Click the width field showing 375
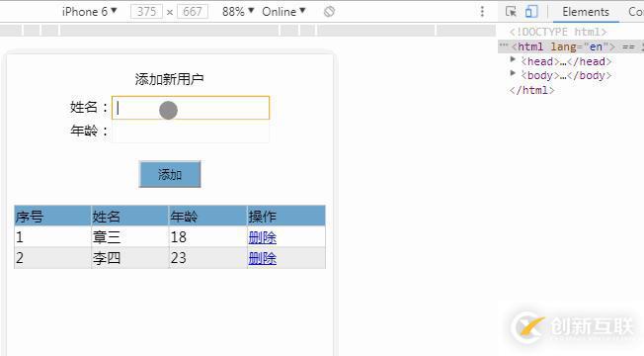The width and height of the screenshot is (644, 356). click(x=146, y=12)
